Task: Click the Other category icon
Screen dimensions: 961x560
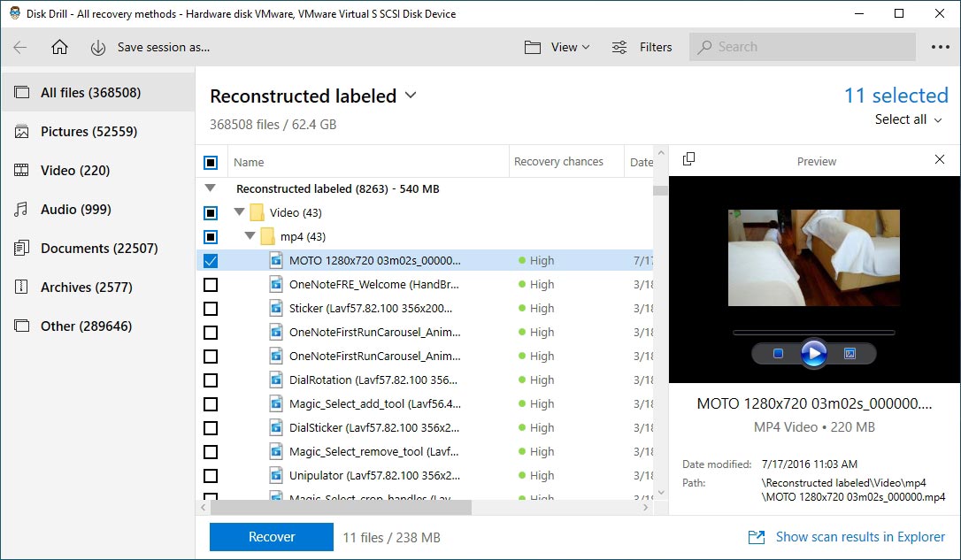Action: [x=21, y=326]
